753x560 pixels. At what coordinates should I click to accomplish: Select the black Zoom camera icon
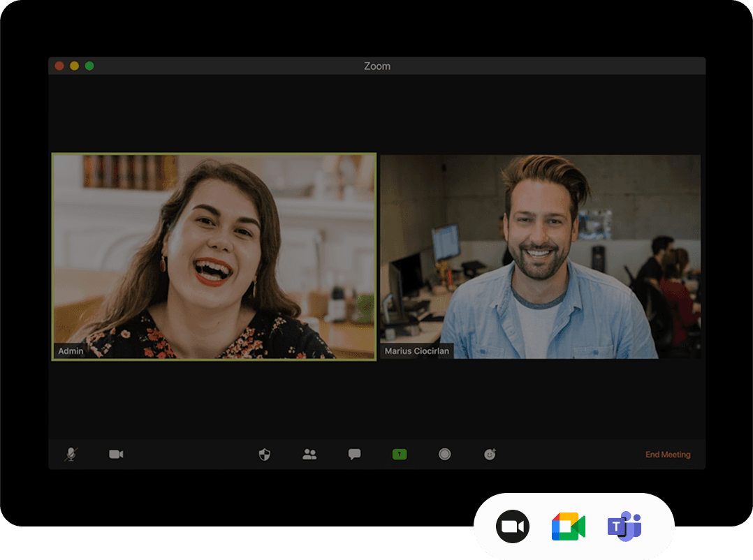tap(513, 526)
